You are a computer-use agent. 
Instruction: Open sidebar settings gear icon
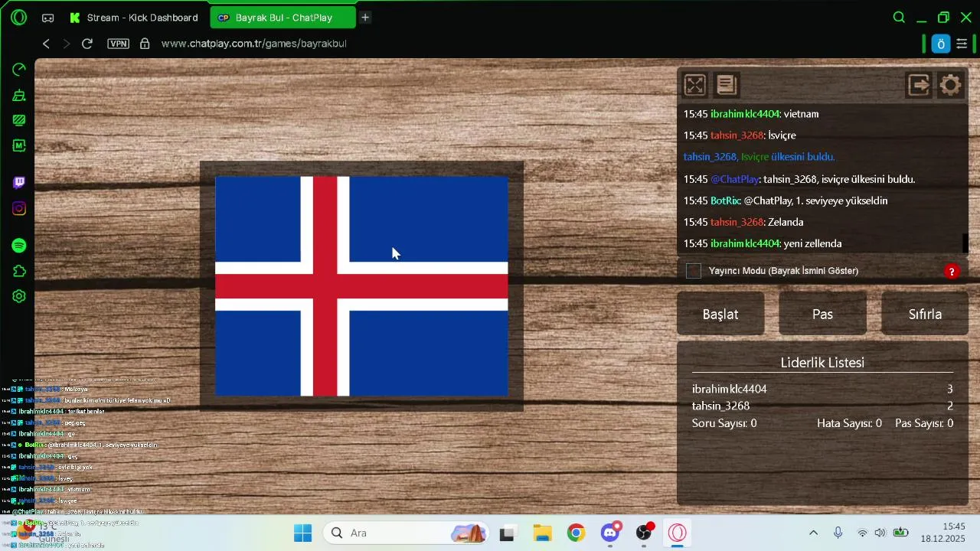19,296
